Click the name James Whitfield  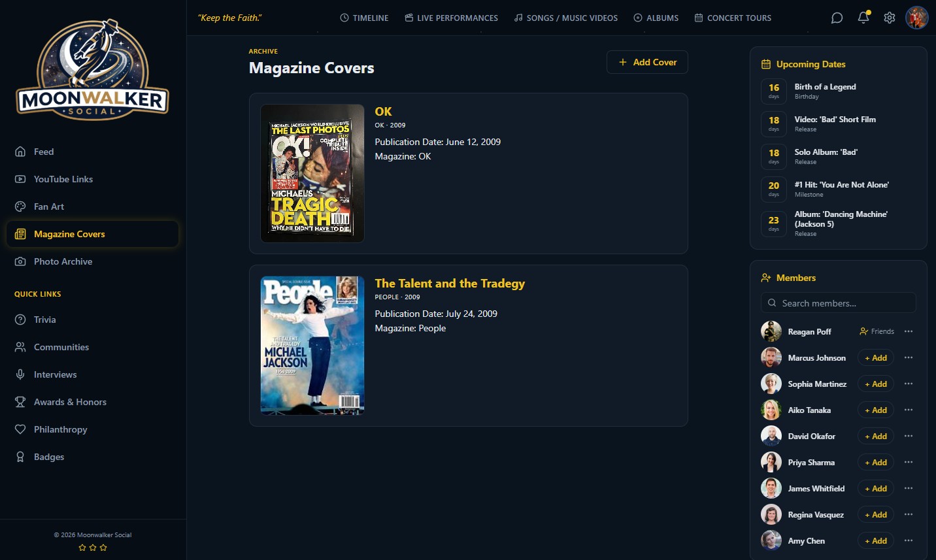point(816,488)
